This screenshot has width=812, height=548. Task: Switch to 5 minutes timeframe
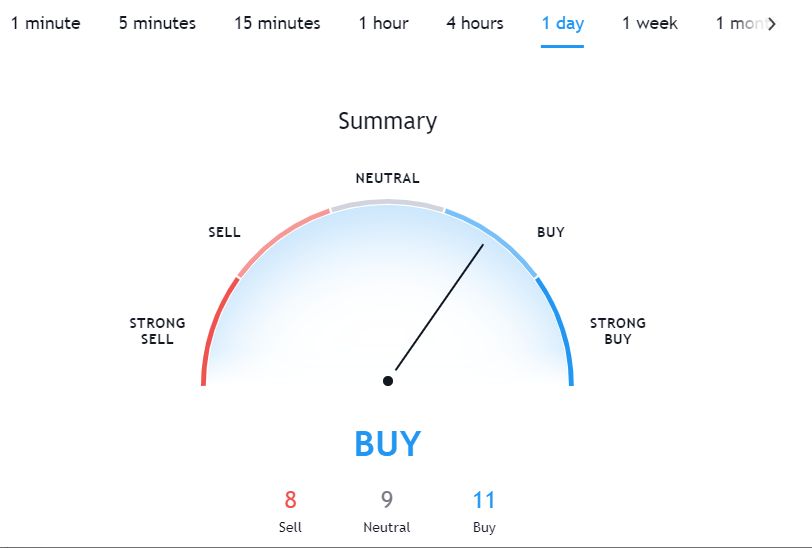tap(157, 23)
